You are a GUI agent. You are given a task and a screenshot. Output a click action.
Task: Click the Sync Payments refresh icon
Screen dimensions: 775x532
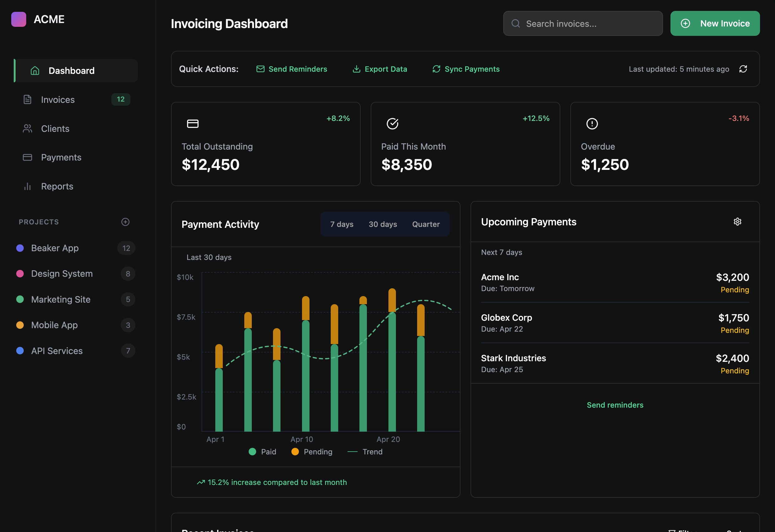click(436, 69)
